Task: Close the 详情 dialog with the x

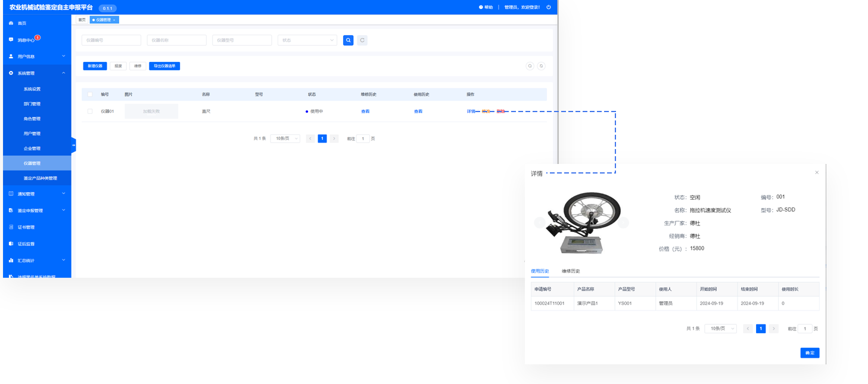Action: [817, 172]
